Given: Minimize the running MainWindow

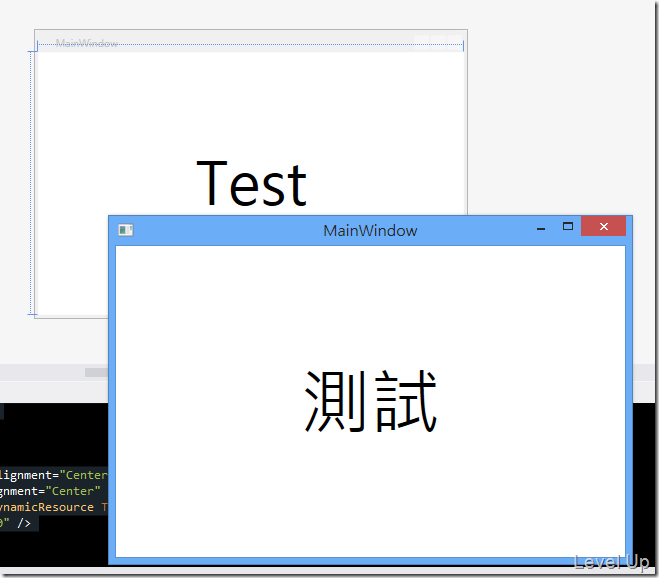Looking at the screenshot, I should click(541, 228).
